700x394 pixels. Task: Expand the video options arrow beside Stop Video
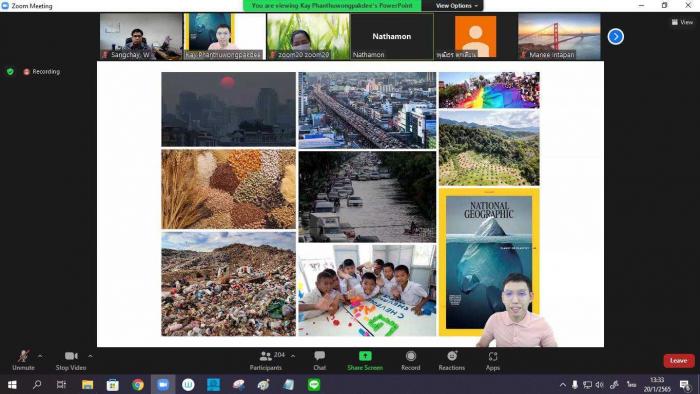pyautogui.click(x=90, y=356)
